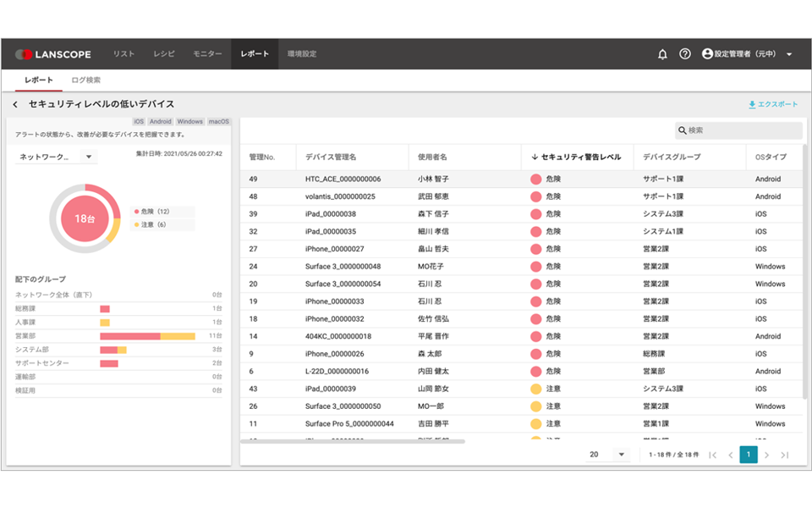Sort by デバイス管理名 column header
This screenshot has width=812, height=508.
pyautogui.click(x=331, y=157)
